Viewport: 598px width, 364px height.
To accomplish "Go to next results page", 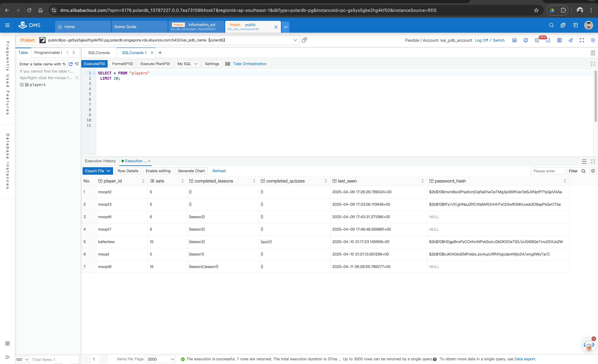I will point(103,359).
